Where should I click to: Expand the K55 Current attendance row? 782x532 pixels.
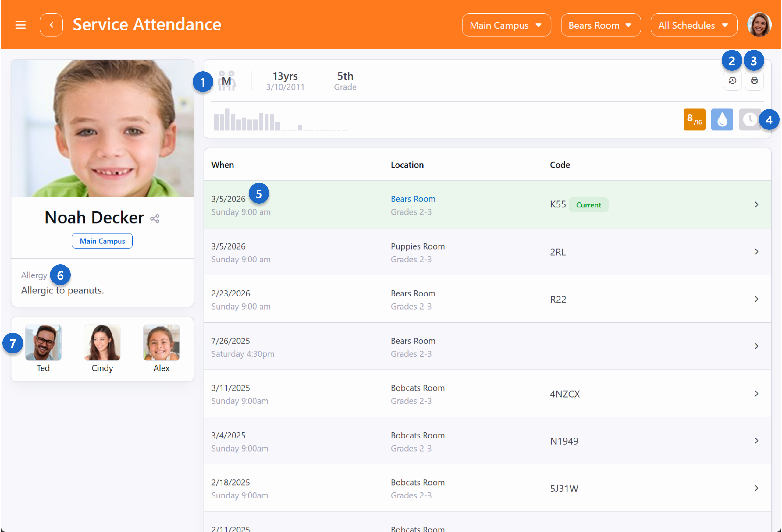[756, 204]
